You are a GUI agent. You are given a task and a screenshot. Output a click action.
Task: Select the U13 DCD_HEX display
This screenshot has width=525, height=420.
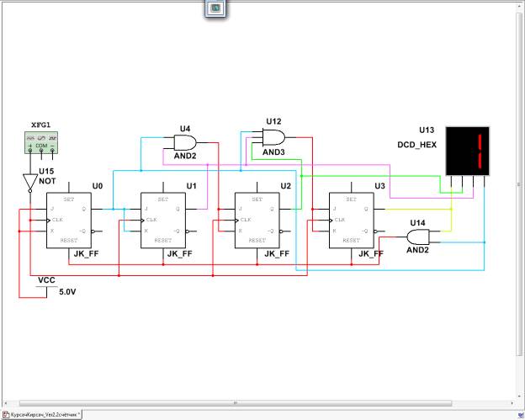click(467, 151)
